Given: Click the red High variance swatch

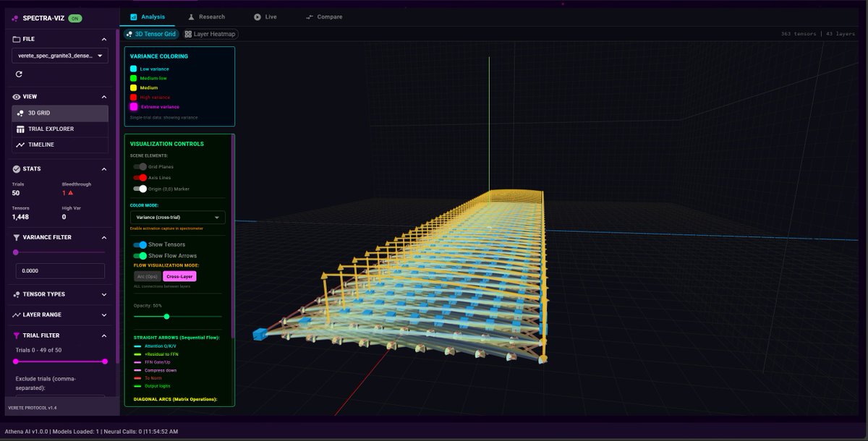Looking at the screenshot, I should (x=134, y=97).
